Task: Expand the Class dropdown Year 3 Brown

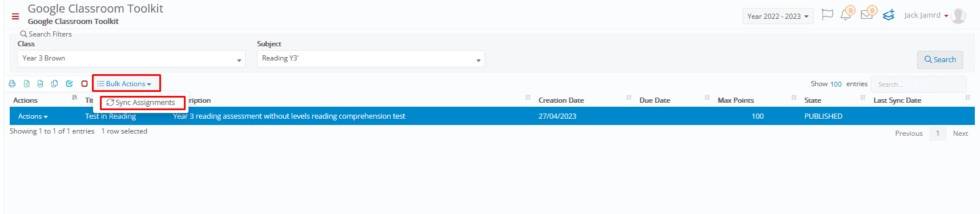Action: 131,59
